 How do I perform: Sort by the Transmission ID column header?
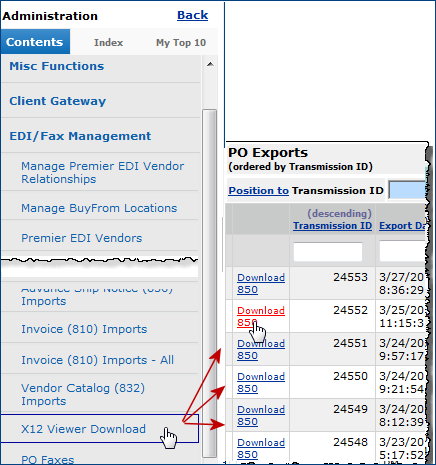pos(332,226)
